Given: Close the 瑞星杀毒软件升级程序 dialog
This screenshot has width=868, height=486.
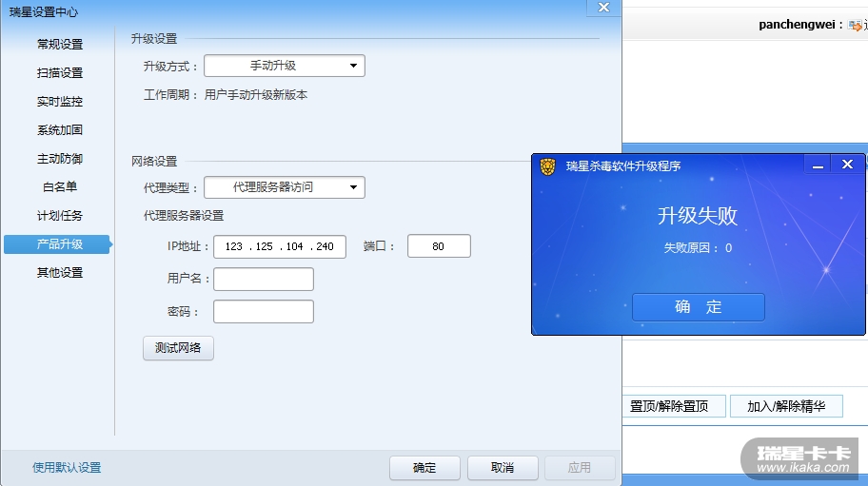Looking at the screenshot, I should click(x=847, y=165).
